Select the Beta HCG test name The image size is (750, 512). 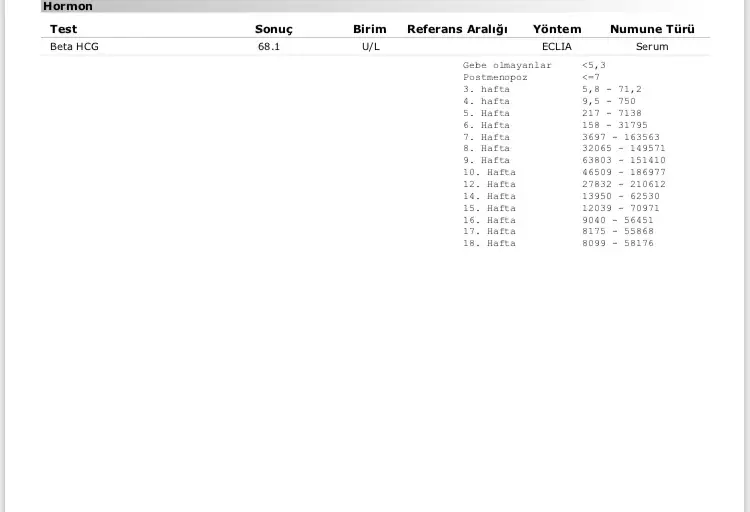[x=74, y=46]
